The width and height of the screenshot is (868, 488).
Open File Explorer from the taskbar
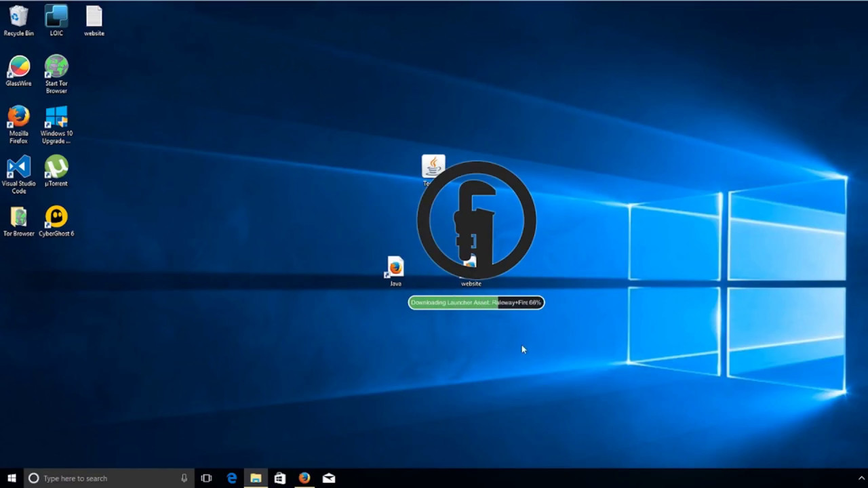(x=256, y=478)
